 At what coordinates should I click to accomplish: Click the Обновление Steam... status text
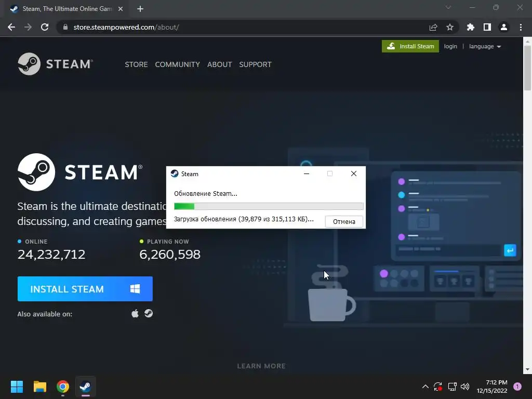click(x=206, y=194)
